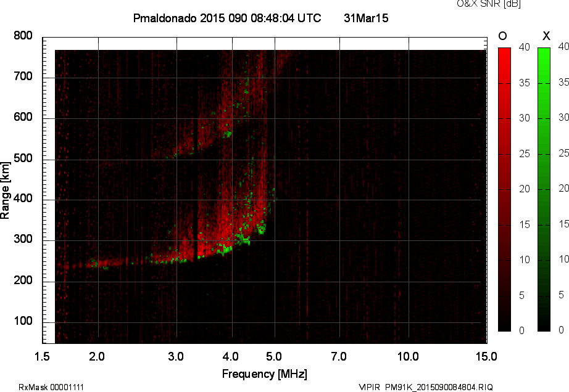
Task: Click the O color bar's 35 dB label
Action: 525,83
